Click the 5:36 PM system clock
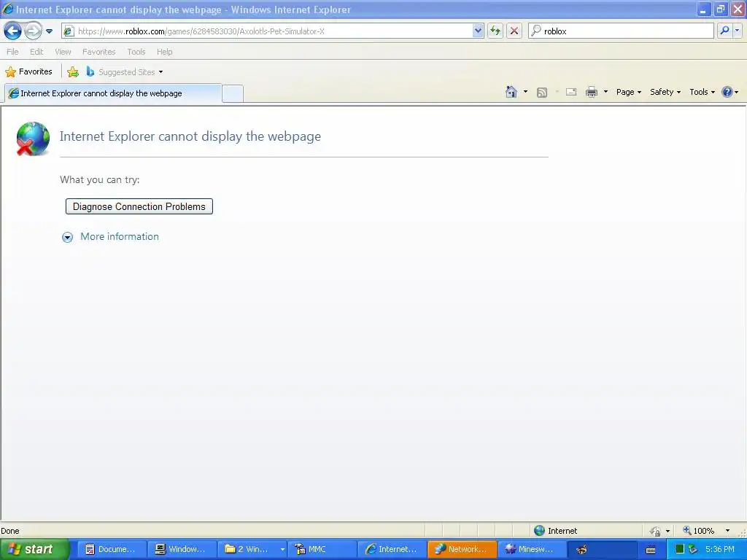747x560 pixels. coord(720,549)
